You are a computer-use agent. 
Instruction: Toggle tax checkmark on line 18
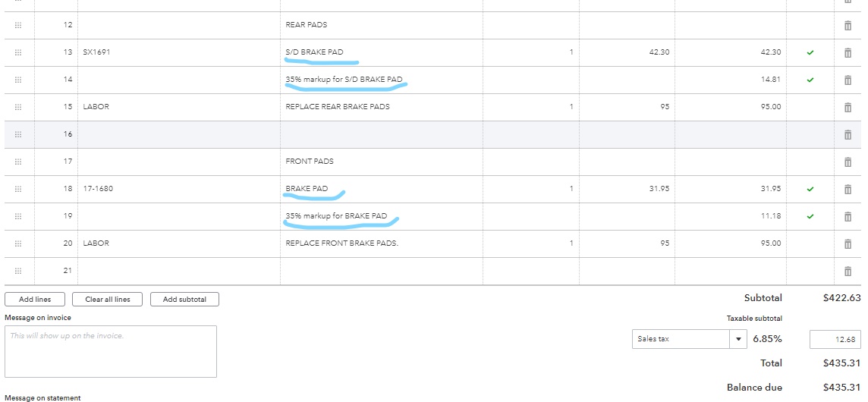pos(810,189)
